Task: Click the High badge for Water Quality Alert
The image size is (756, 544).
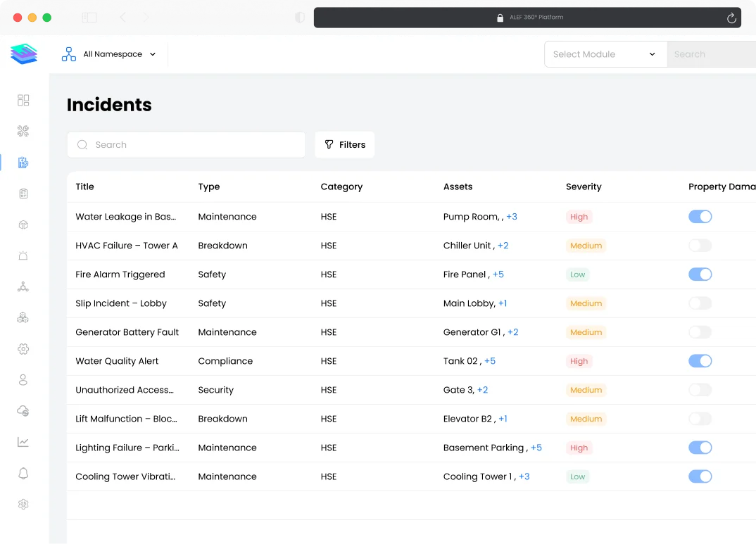Action: click(x=579, y=362)
